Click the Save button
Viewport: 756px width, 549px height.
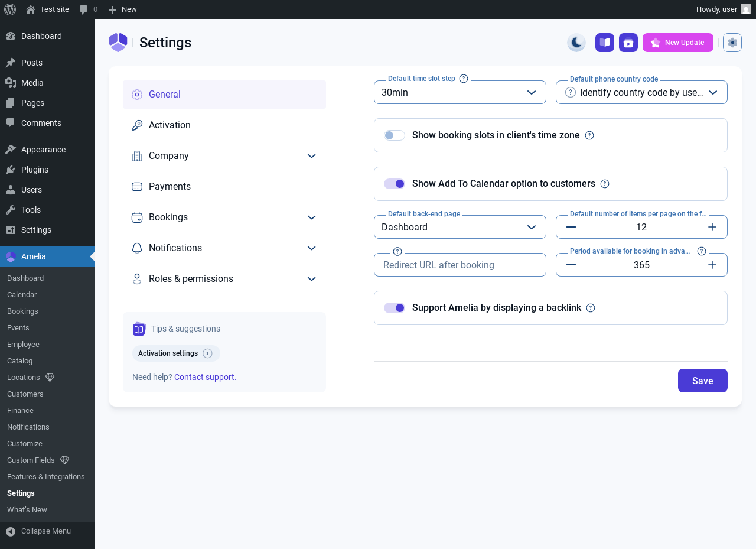pyautogui.click(x=702, y=381)
